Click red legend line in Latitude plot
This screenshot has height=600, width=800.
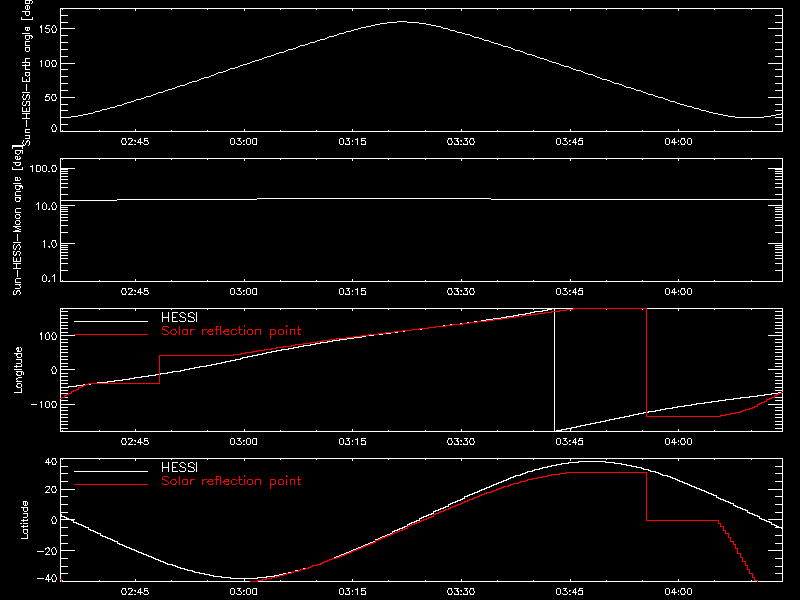click(x=111, y=485)
